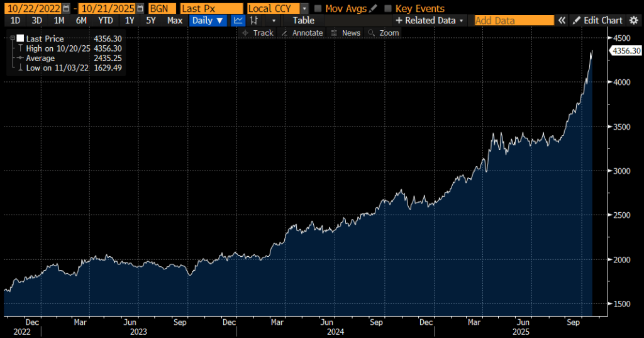Click the Edit Chart button
Screen dimensions: 644x338
click(597, 21)
